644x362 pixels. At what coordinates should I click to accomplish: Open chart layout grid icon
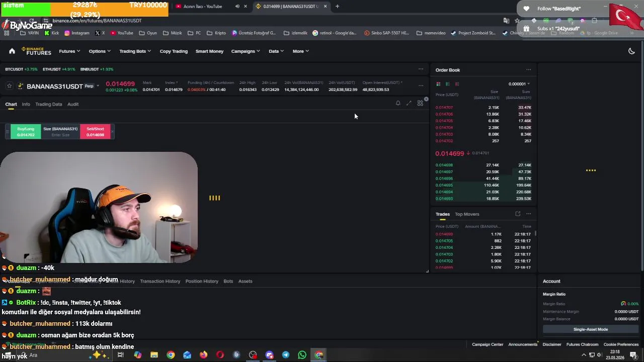click(x=420, y=103)
